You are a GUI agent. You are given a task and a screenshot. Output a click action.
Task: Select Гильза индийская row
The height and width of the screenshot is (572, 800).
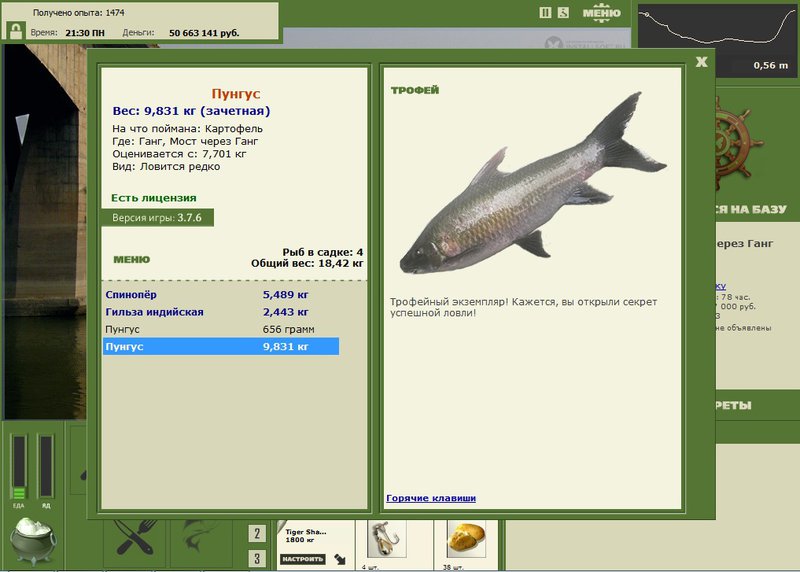tap(221, 312)
